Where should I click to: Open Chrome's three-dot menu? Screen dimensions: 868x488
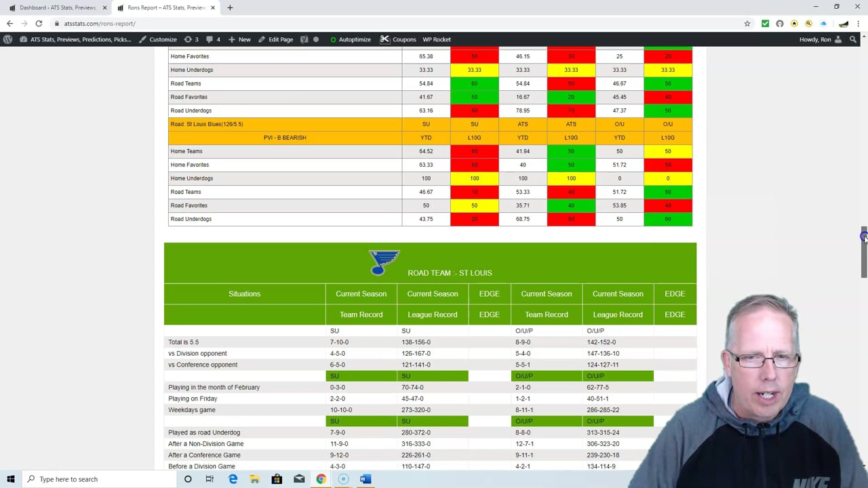point(858,24)
